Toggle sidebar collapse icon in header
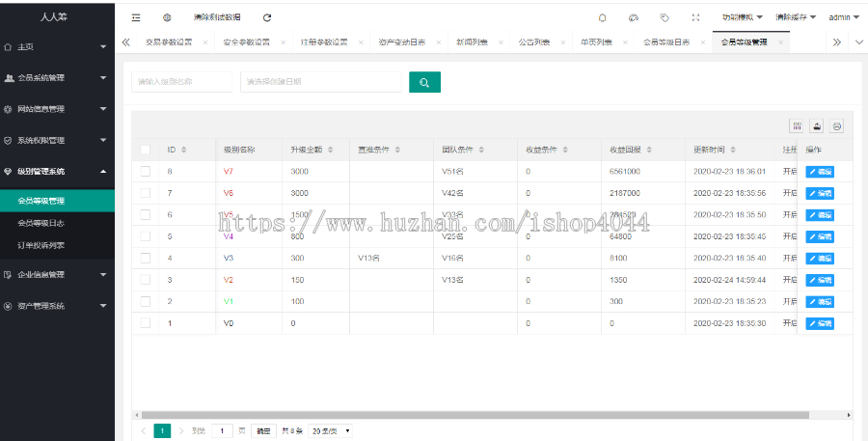 pyautogui.click(x=136, y=17)
